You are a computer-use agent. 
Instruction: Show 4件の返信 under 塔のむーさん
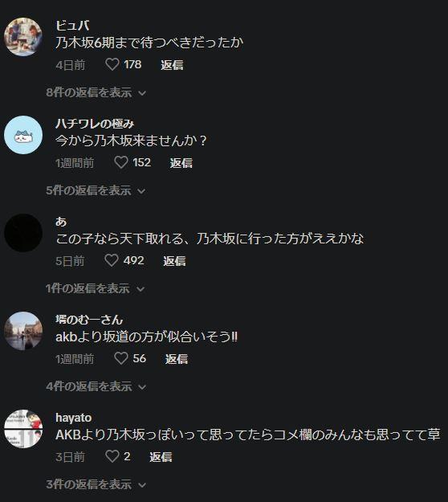pos(96,386)
